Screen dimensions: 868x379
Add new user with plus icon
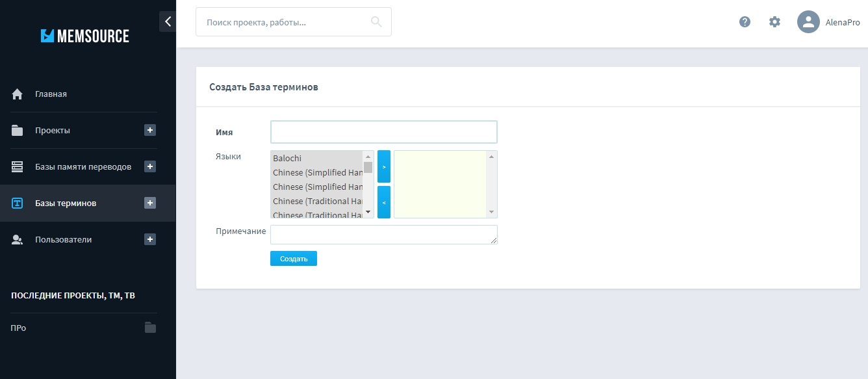click(x=150, y=239)
